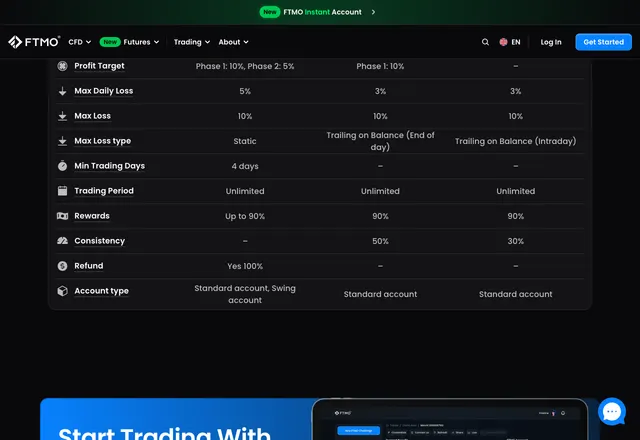
Task: Click the Min Trading Days stopwatch icon
Action: click(62, 166)
